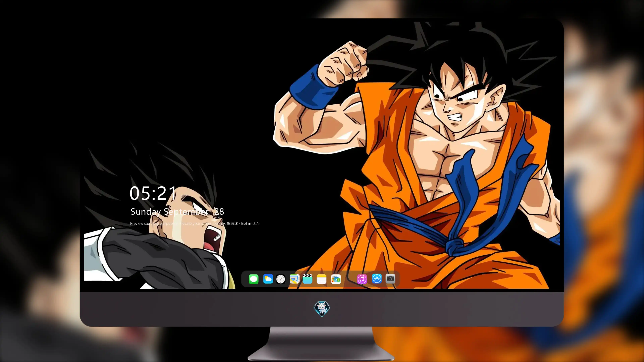Viewport: 644px width, 362px height.
Task: Open the Videos clapperboard app
Action: (x=308, y=279)
